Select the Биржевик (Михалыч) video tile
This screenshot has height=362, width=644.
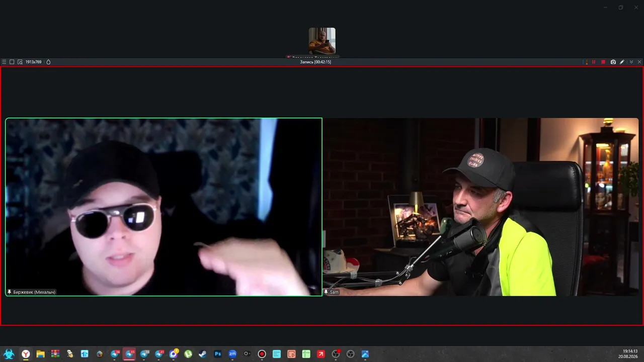tap(164, 207)
